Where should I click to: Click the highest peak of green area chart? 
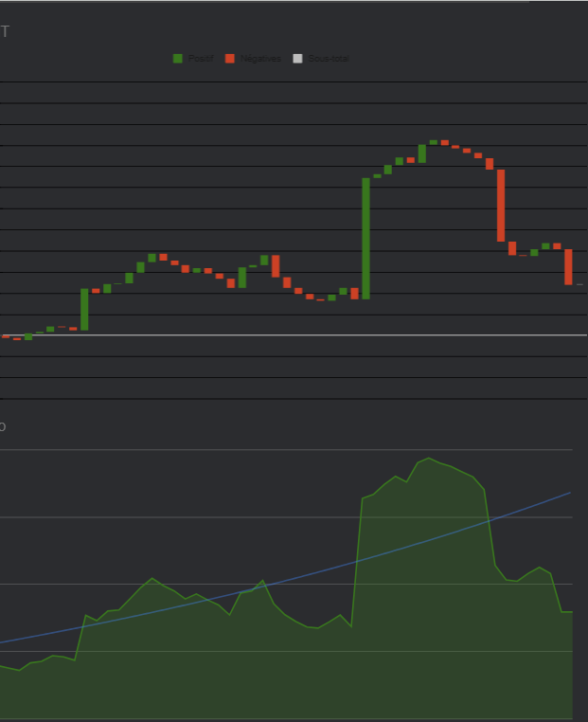pos(429,459)
